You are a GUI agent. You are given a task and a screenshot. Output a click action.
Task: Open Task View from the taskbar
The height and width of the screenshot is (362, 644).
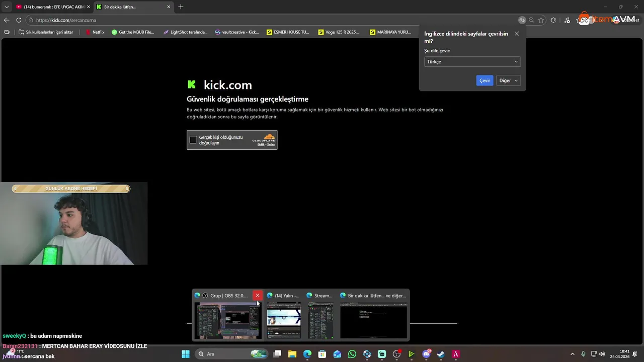(277, 354)
